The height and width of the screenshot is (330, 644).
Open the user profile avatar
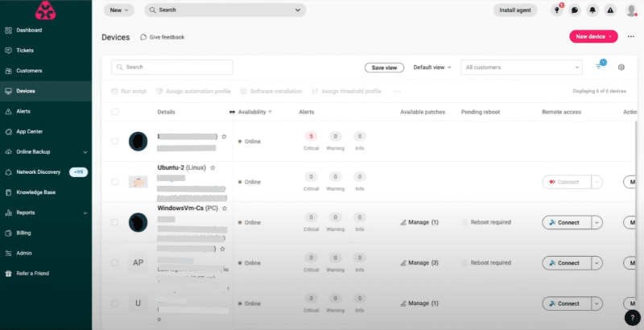click(x=631, y=10)
